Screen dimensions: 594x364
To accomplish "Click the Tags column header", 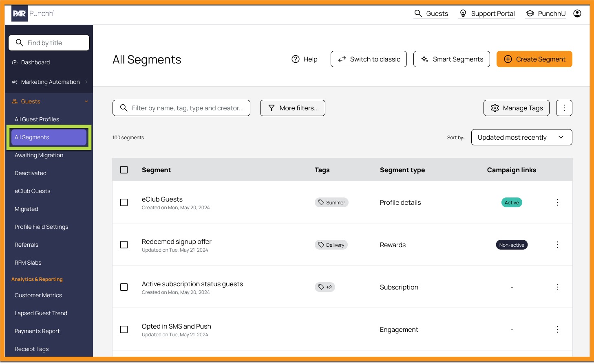I will [x=322, y=170].
